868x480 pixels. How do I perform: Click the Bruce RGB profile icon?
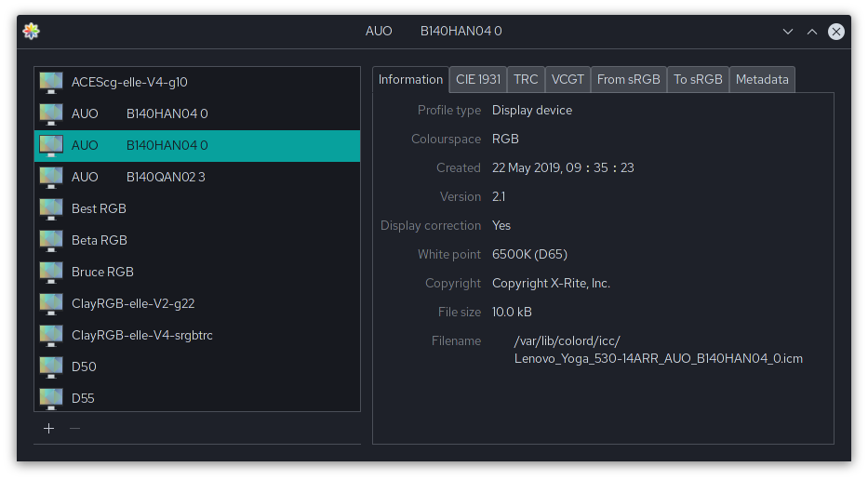click(x=51, y=272)
